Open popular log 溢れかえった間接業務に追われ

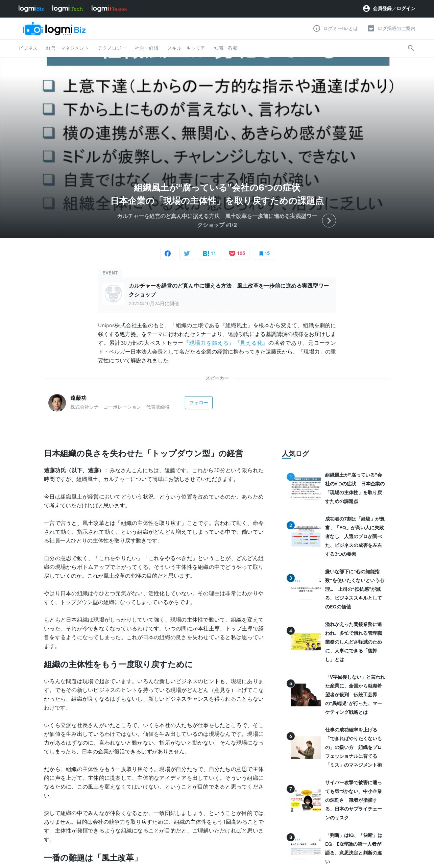point(354,642)
